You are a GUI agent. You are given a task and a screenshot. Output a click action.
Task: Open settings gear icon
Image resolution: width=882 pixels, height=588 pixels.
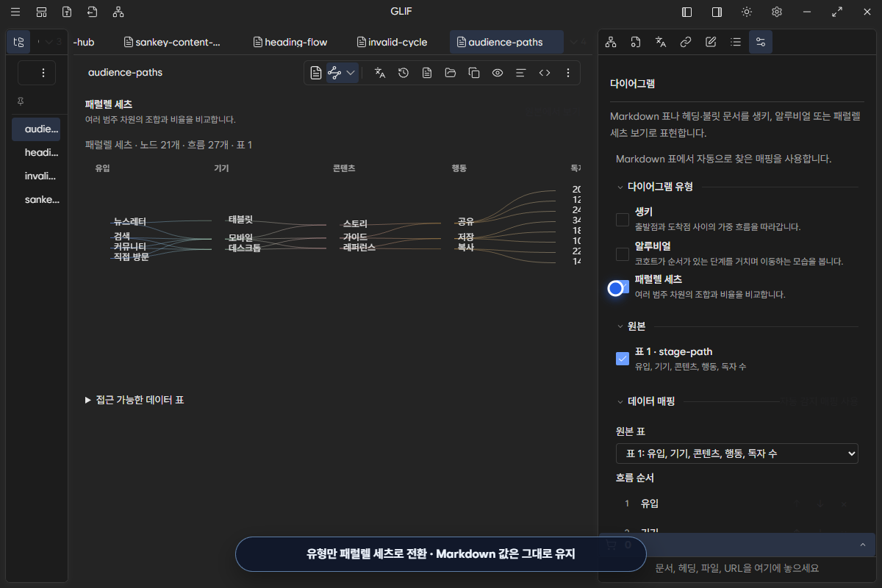pos(777,12)
